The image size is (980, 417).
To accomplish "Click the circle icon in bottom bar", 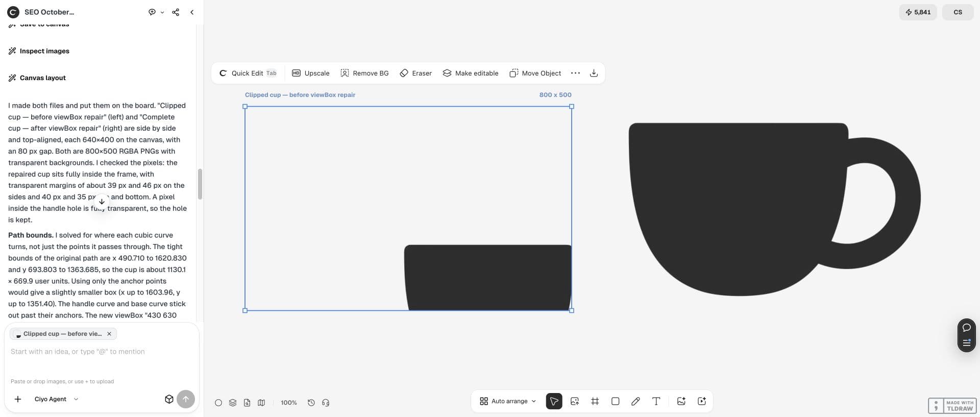I will pyautogui.click(x=218, y=403).
